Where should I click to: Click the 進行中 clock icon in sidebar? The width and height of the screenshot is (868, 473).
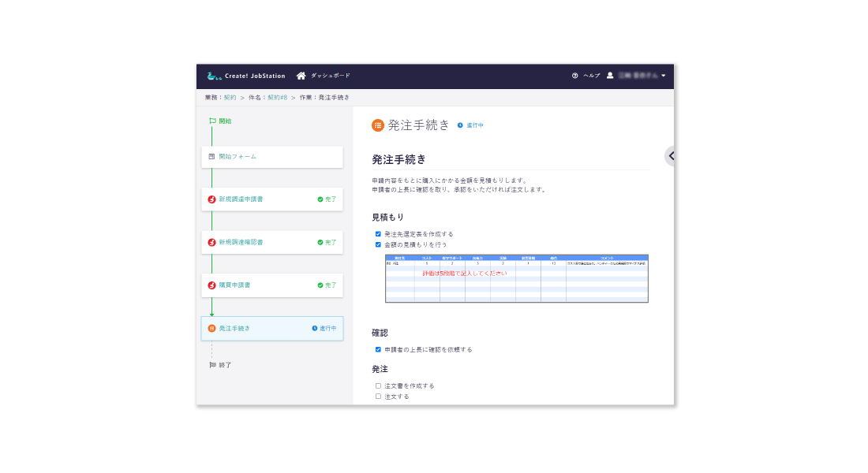[314, 329]
